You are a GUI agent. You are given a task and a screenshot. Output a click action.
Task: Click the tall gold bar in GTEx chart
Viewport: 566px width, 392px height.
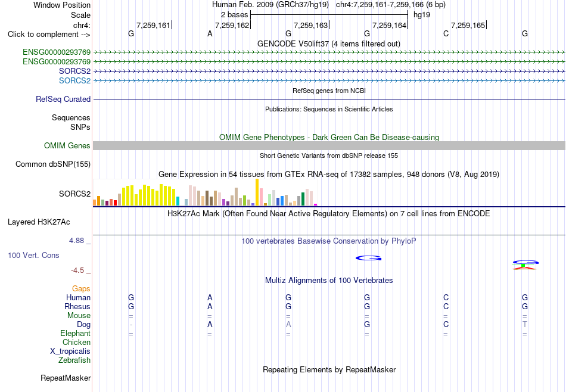tap(257, 192)
